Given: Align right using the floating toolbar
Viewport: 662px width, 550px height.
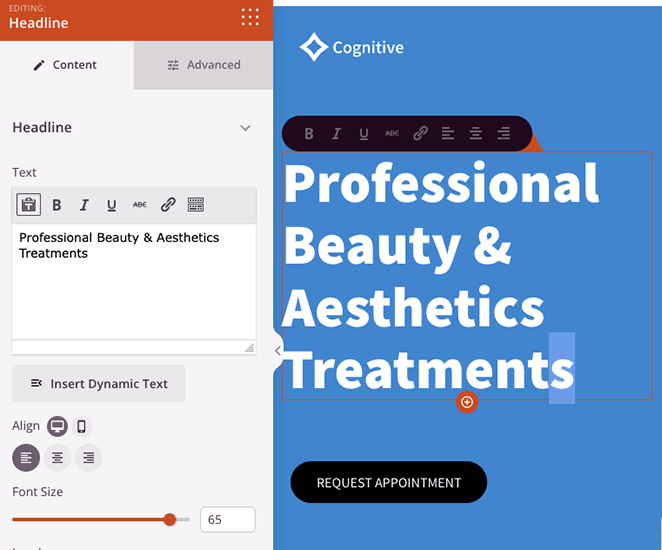Looking at the screenshot, I should pyautogui.click(x=504, y=133).
